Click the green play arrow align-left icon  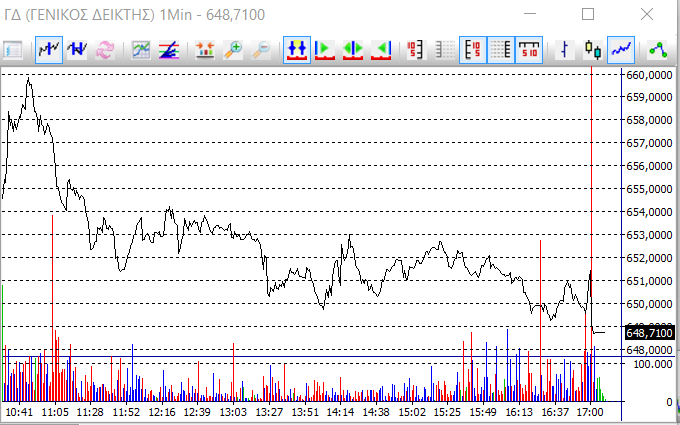point(324,50)
